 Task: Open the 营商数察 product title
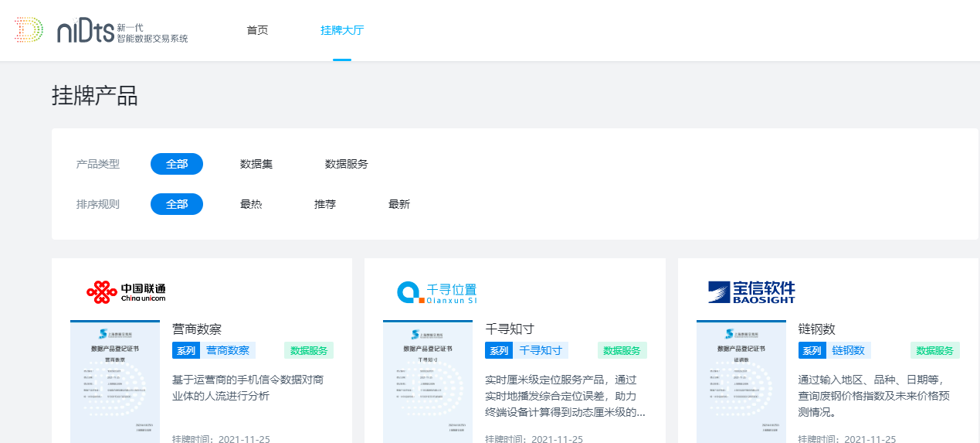197,329
